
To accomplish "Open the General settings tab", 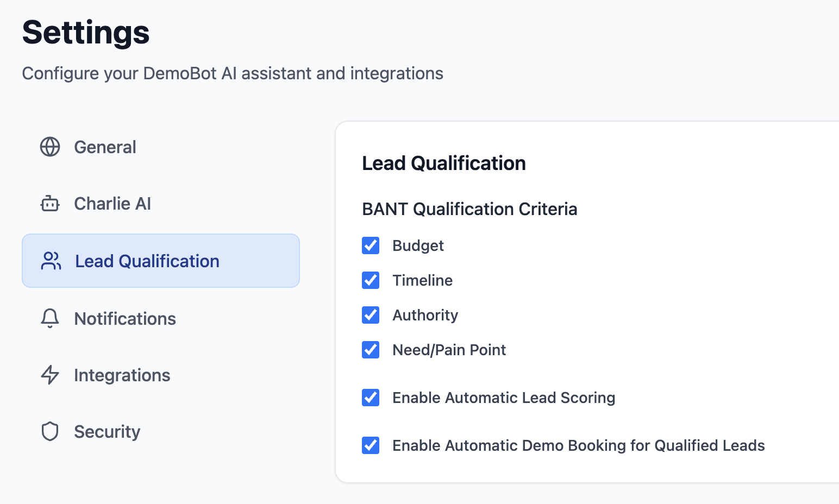I will click(105, 147).
